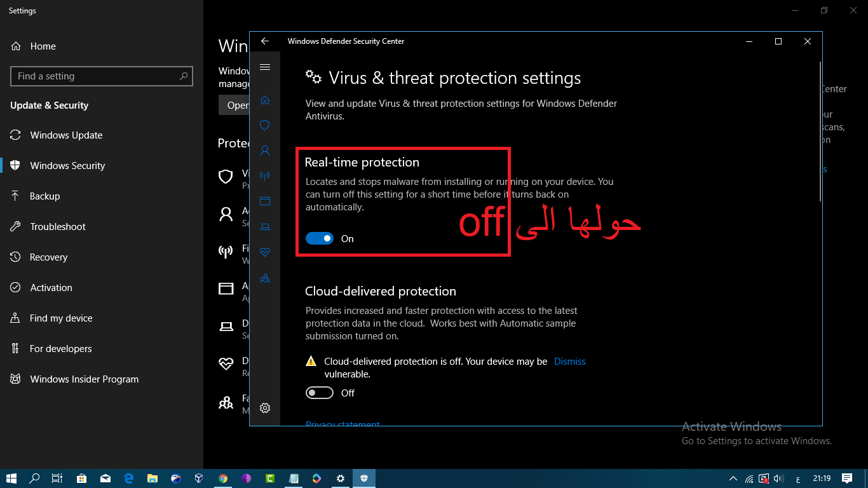Open the Wi-Fi network tray icon

click(x=750, y=478)
